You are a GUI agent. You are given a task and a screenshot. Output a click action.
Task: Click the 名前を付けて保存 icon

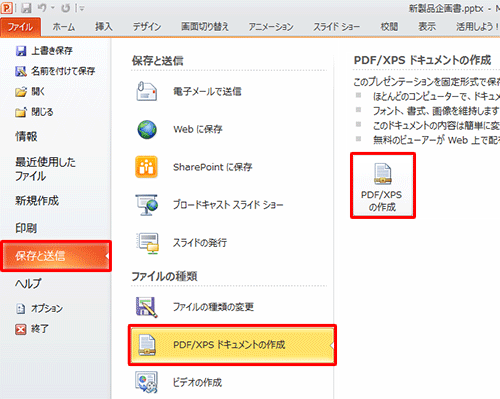click(21, 71)
